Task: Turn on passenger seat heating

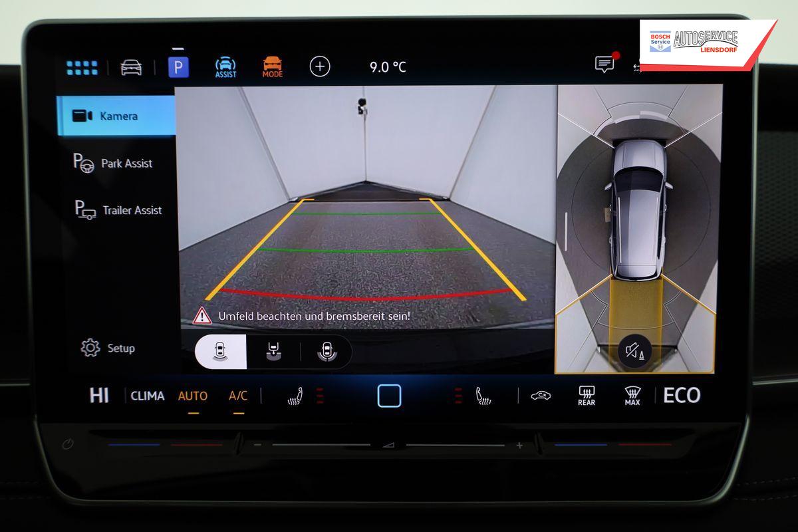Action: tap(483, 396)
